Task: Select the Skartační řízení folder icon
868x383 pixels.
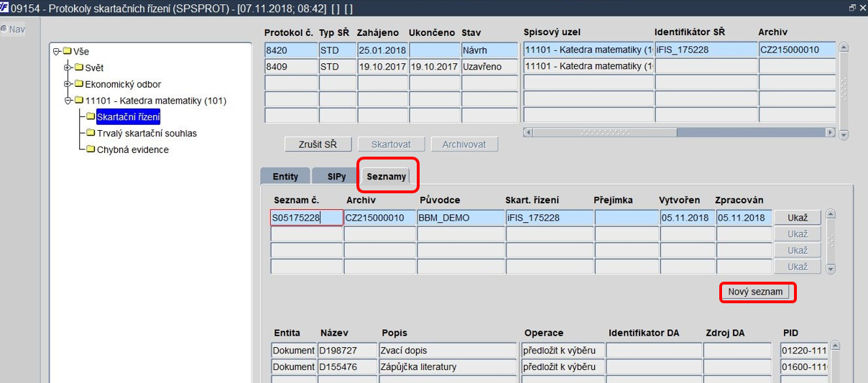Action: point(91,116)
